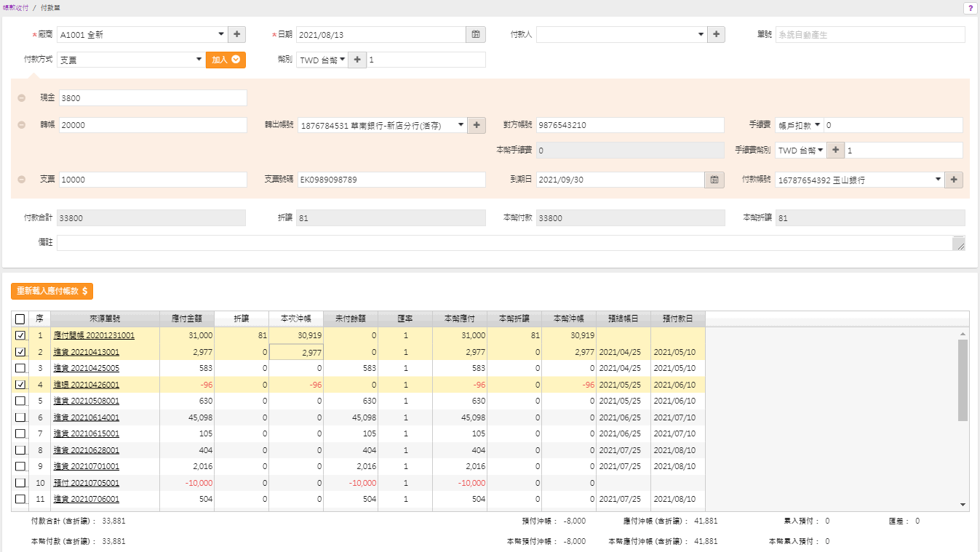Remove the 現金 payment row
The width and height of the screenshot is (980, 552).
(x=21, y=97)
